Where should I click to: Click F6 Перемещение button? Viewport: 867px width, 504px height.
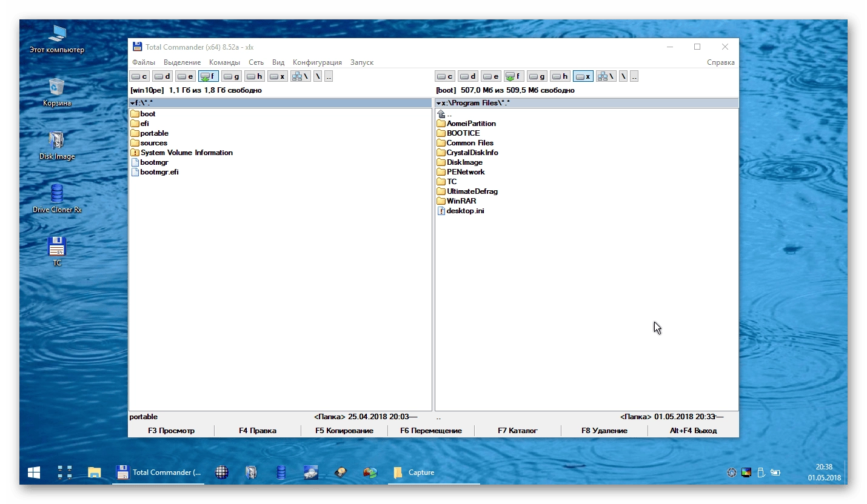coord(431,431)
